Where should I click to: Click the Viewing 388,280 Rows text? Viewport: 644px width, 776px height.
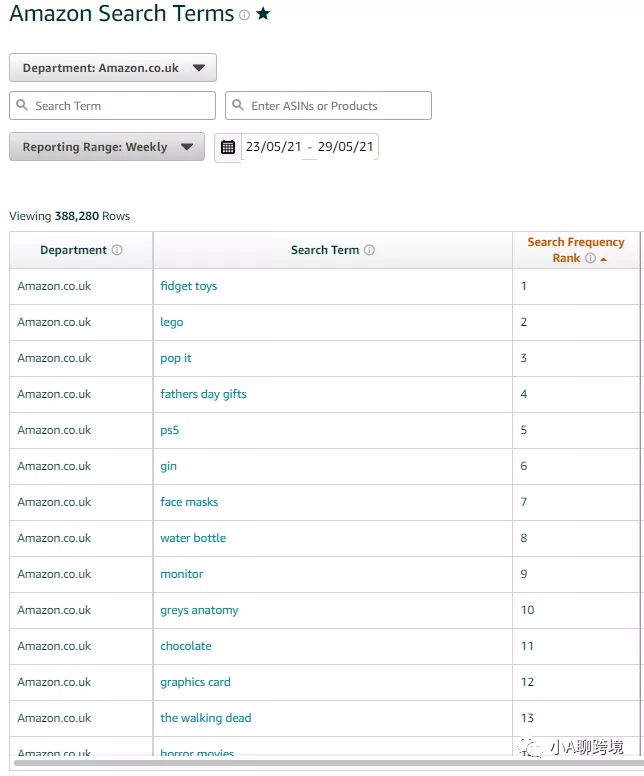70,216
